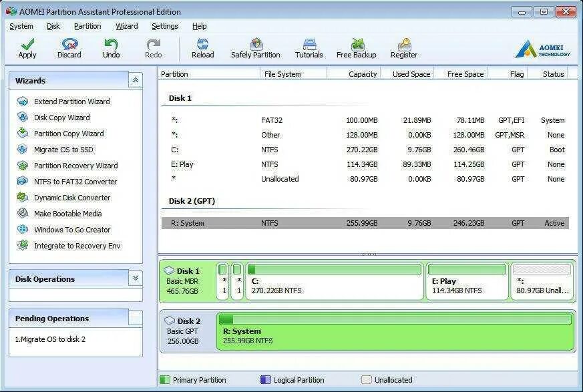The image size is (583, 392).
Task: Sort by Used Space column header
Action: [x=407, y=74]
